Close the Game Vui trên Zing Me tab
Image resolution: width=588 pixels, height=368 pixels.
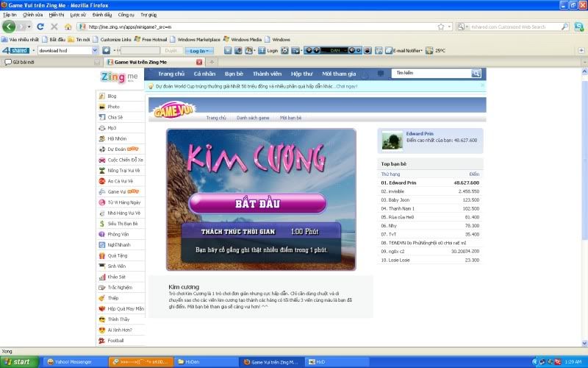pyautogui.click(x=199, y=62)
